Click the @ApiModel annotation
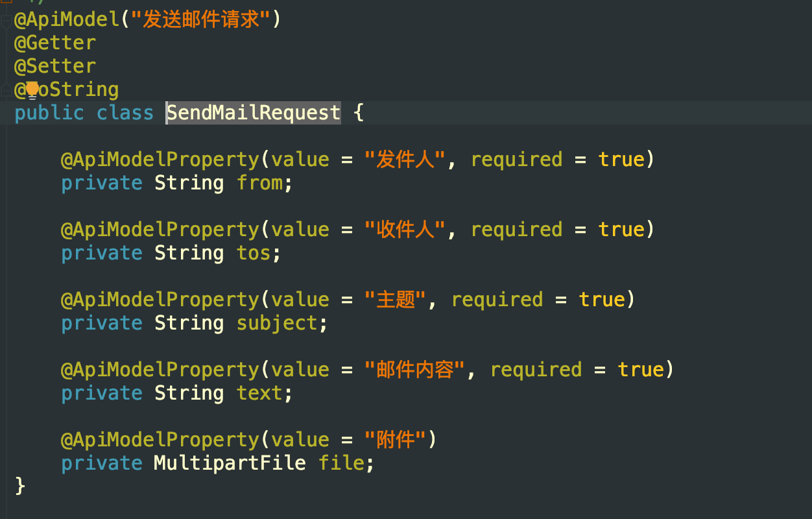The width and height of the screenshot is (812, 519). pyautogui.click(x=67, y=19)
